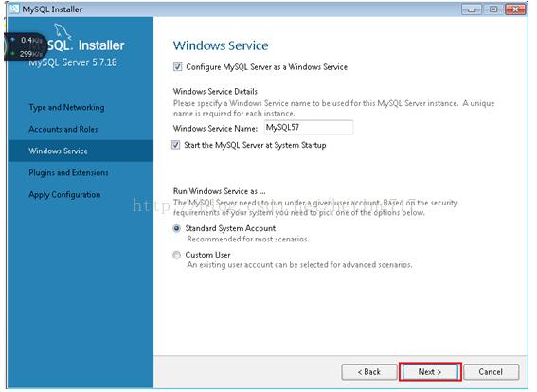Click the Windows Service Name label
The width and height of the screenshot is (537, 392).
[215, 129]
